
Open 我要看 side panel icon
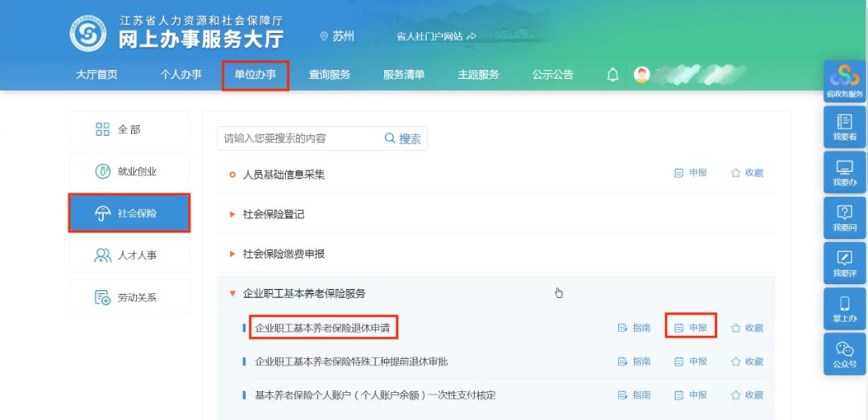(845, 127)
